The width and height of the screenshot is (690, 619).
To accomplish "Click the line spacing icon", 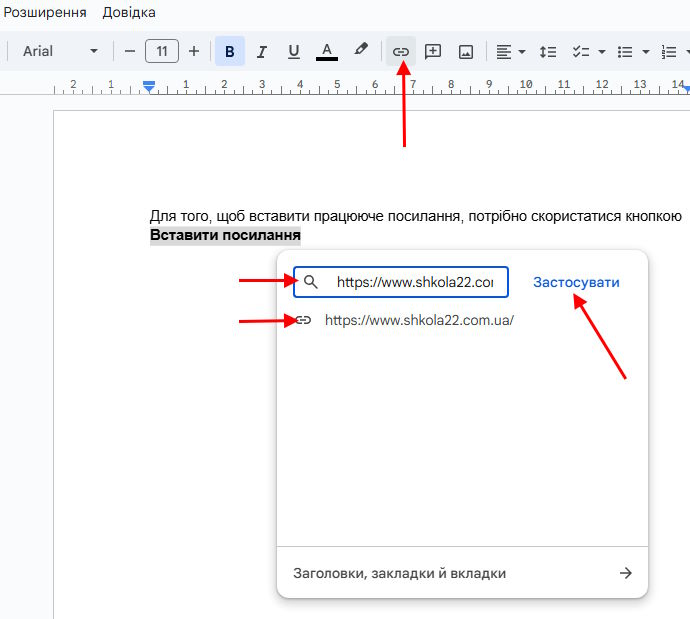I will [x=547, y=51].
